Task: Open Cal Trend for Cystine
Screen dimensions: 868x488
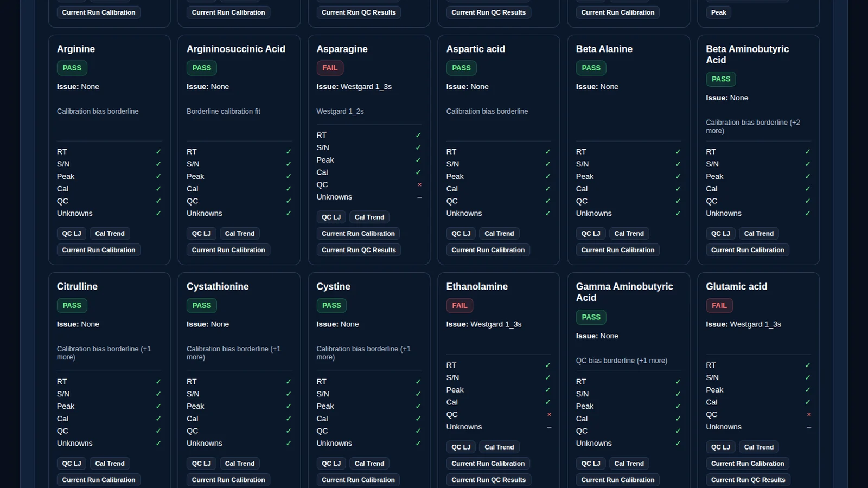Action: 369,464
